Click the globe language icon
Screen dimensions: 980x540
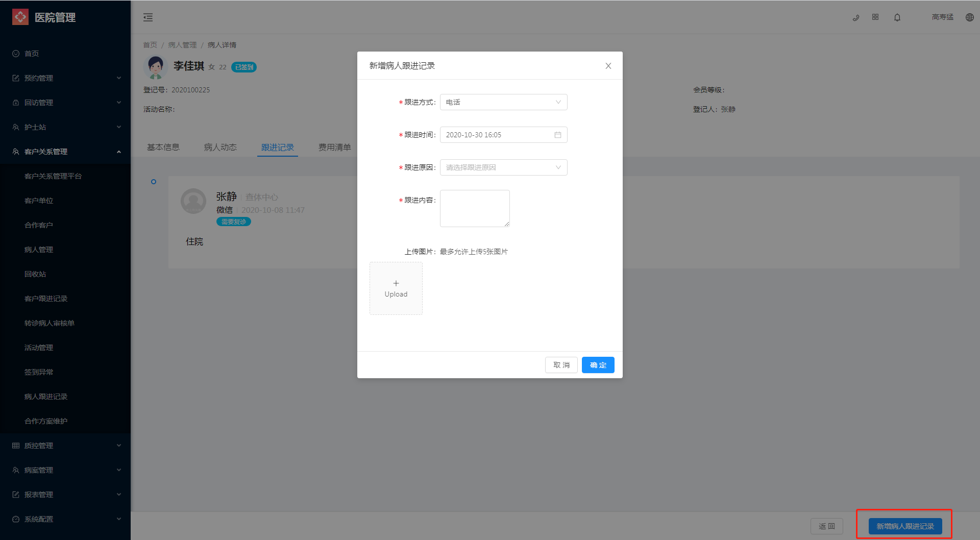[970, 17]
